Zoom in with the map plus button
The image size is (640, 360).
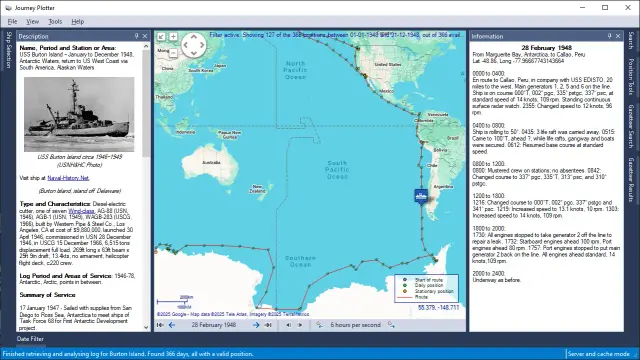(173, 37)
